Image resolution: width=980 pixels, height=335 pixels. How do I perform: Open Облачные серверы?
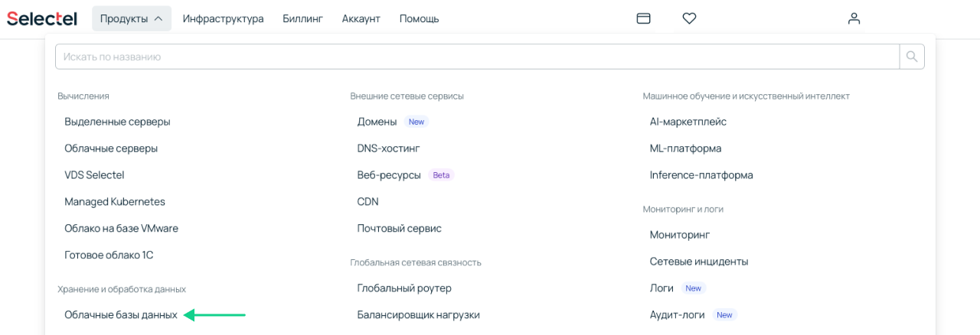point(111,148)
